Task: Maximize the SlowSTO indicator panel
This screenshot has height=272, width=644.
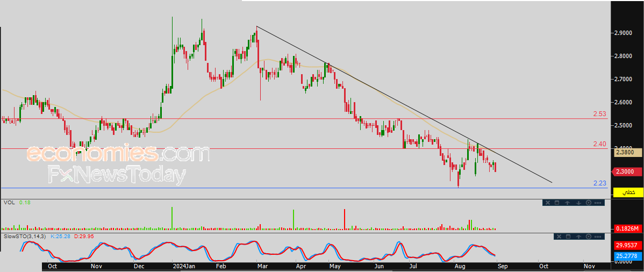Action: [568, 237]
